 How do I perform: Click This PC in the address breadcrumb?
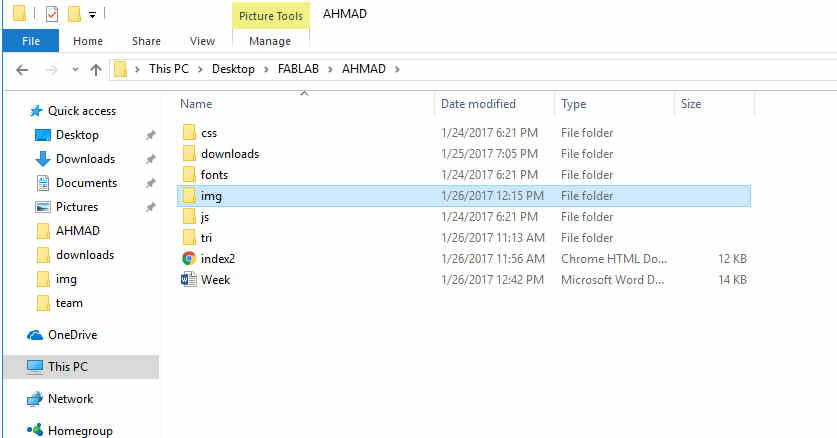[169, 69]
